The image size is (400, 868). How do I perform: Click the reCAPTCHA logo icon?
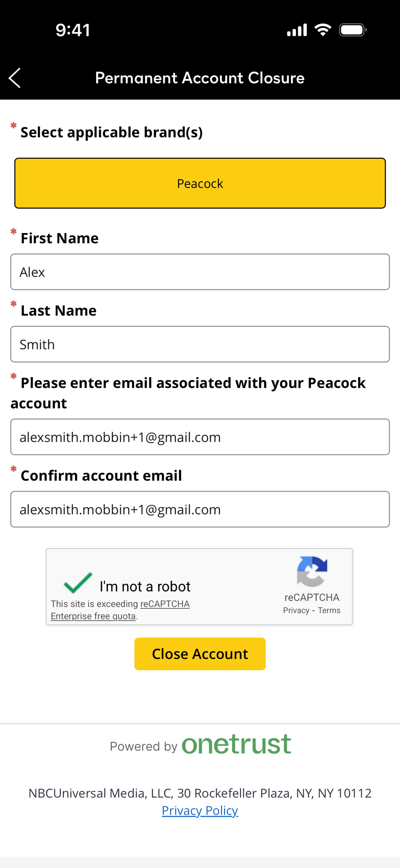point(312,571)
